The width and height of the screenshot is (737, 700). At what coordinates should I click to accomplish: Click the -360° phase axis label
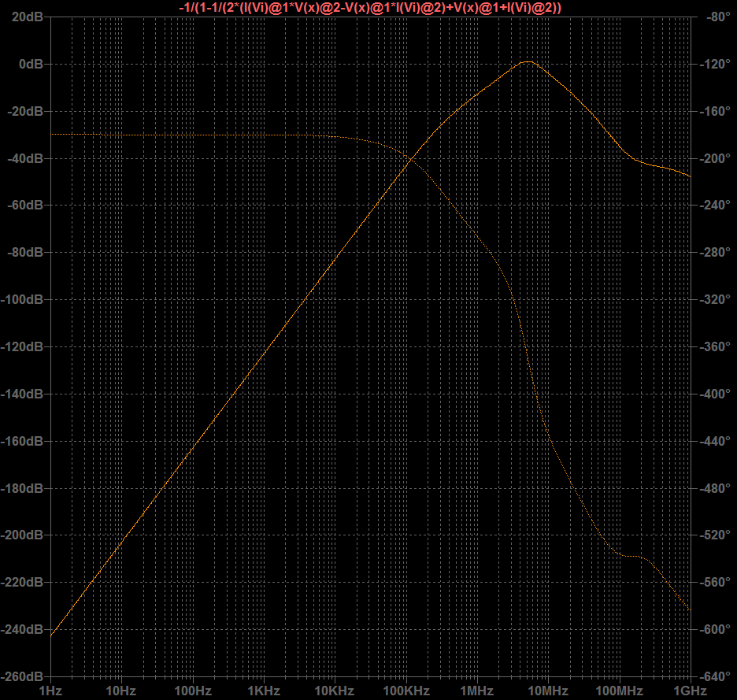(x=715, y=347)
